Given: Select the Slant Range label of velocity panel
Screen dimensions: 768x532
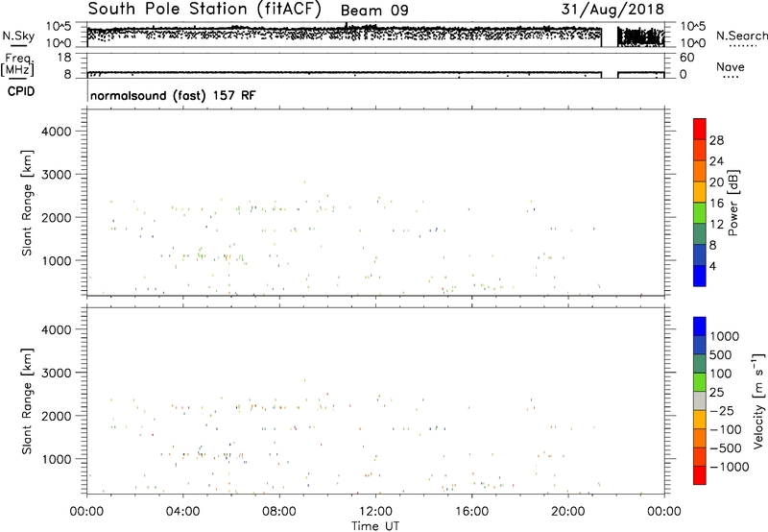Looking at the screenshot, I should point(27,401).
